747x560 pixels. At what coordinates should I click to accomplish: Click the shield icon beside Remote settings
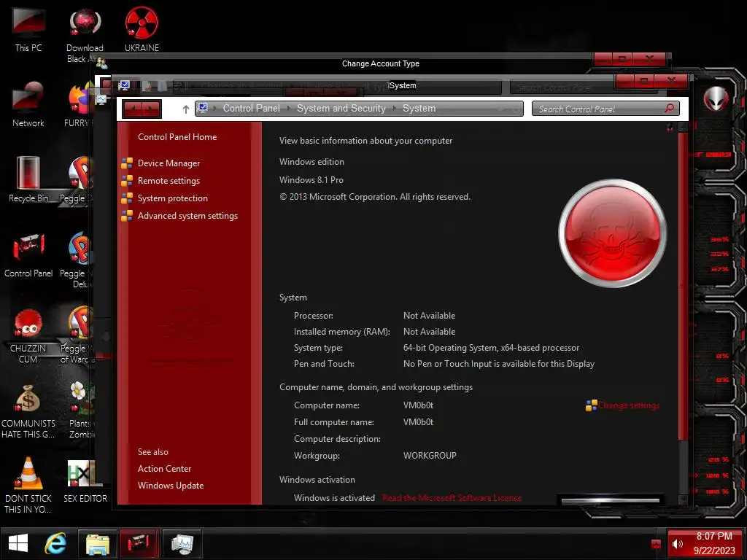pos(127,181)
